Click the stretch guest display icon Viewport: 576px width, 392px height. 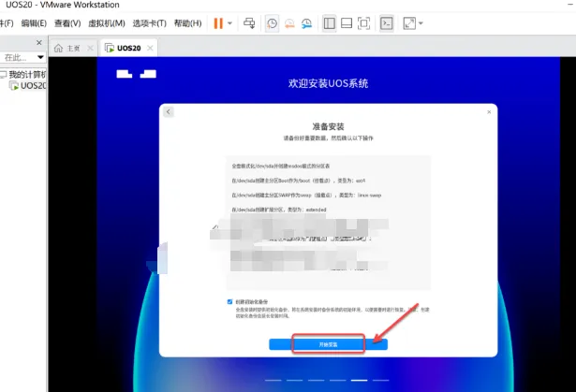pos(409,23)
